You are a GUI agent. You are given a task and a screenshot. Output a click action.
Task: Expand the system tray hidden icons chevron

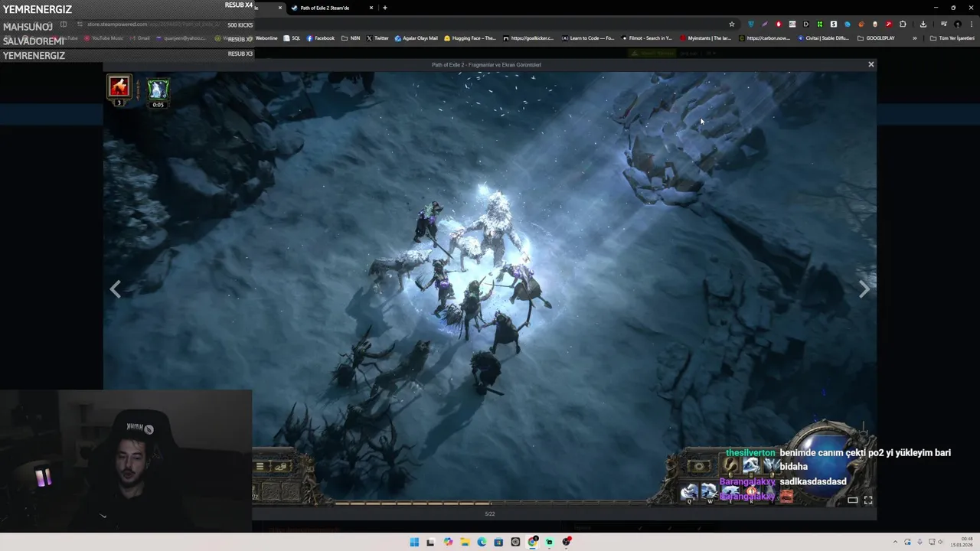tap(896, 542)
